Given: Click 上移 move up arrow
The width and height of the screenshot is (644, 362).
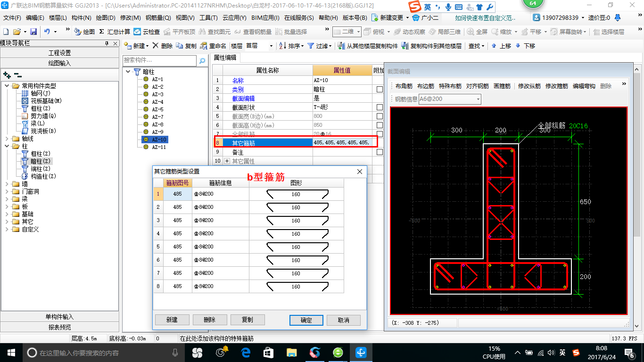Looking at the screenshot, I should coord(501,46).
